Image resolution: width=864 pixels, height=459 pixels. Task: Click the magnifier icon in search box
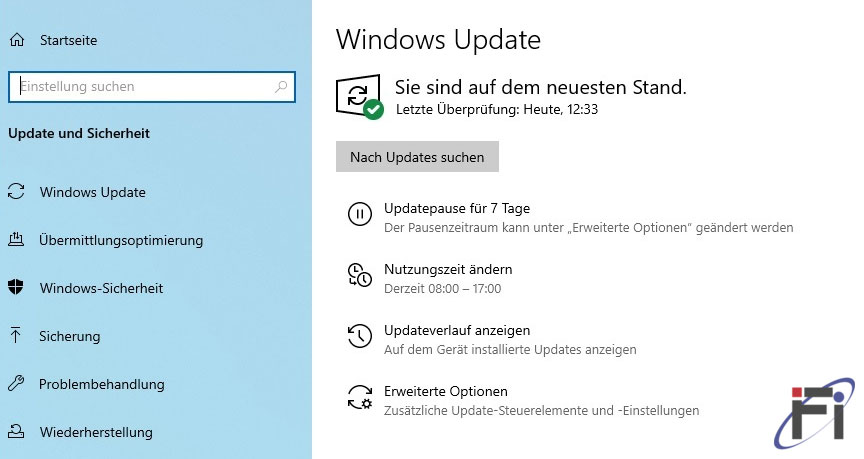click(281, 87)
